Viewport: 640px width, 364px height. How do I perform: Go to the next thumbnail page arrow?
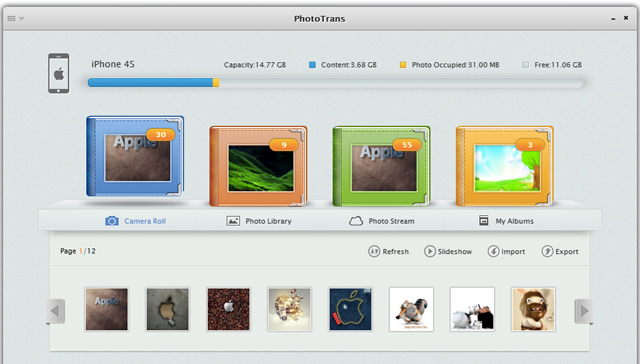pyautogui.click(x=584, y=311)
